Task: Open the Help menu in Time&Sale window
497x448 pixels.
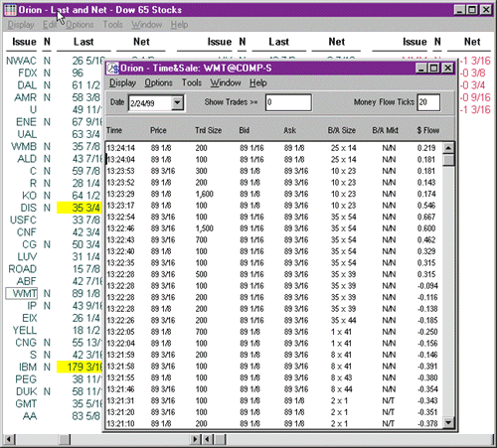Action: 257,82
